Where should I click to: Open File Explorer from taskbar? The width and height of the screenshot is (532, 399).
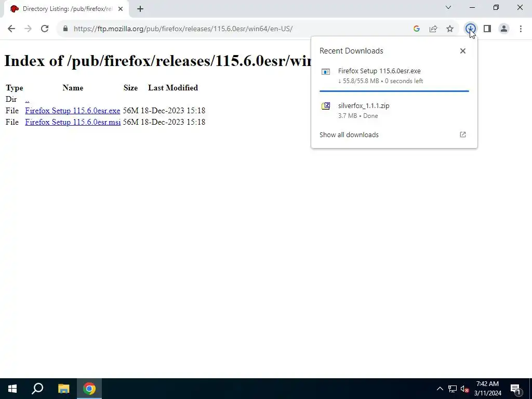[63, 389]
